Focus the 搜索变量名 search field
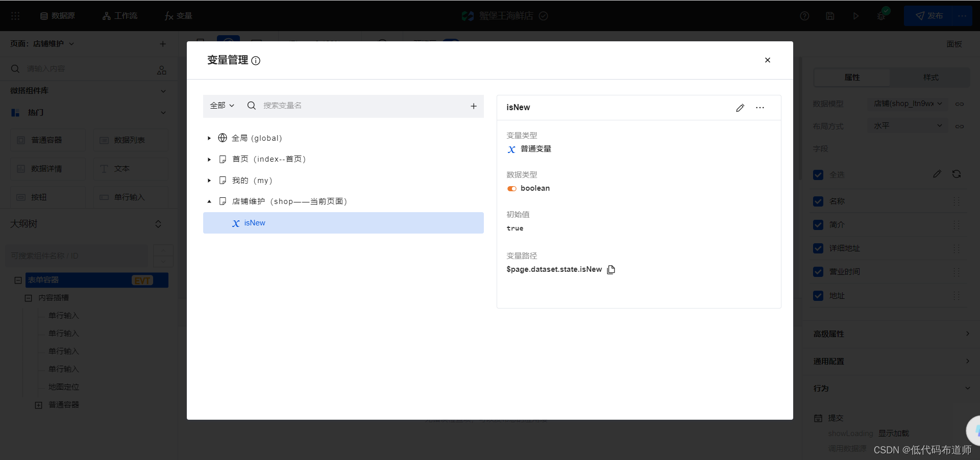Image resolution: width=980 pixels, height=460 pixels. point(357,106)
